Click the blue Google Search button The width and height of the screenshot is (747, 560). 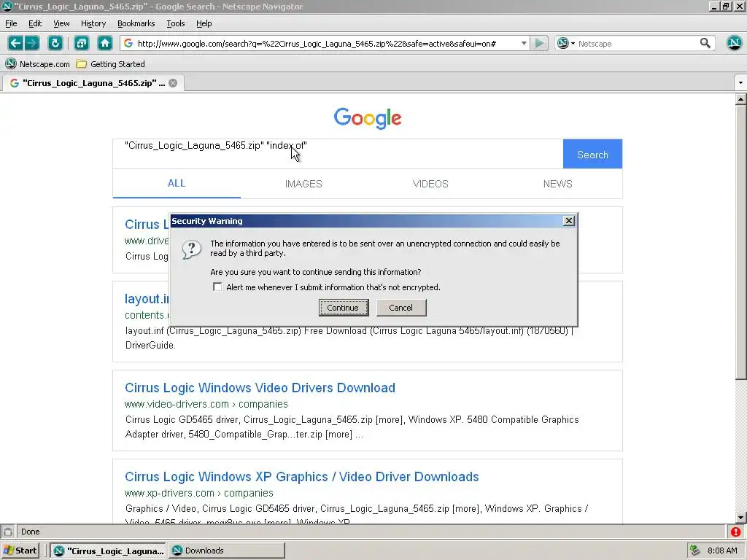point(592,154)
